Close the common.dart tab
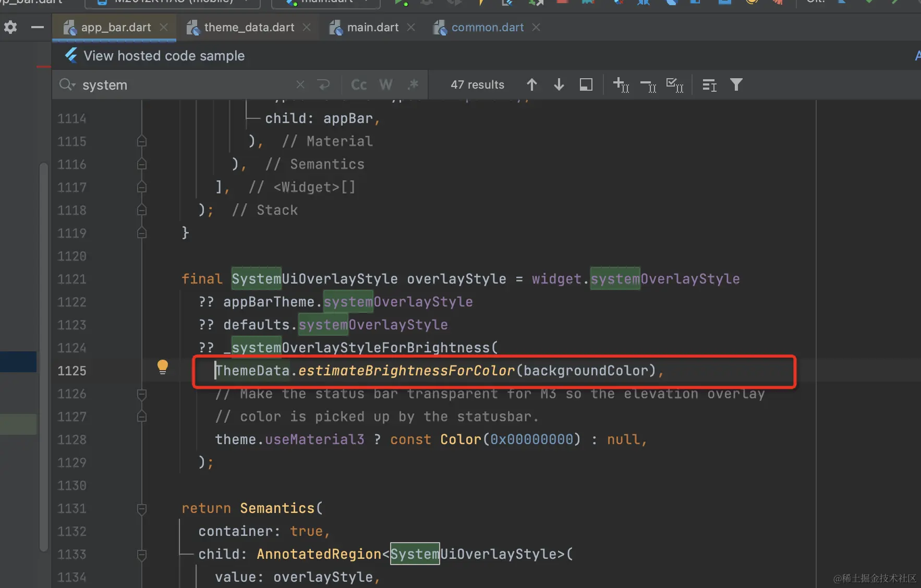The image size is (921, 588). pyautogui.click(x=536, y=27)
